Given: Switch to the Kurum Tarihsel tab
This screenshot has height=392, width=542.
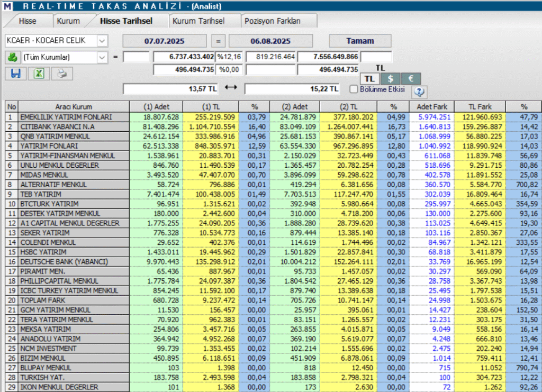Looking at the screenshot, I should 199,20.
